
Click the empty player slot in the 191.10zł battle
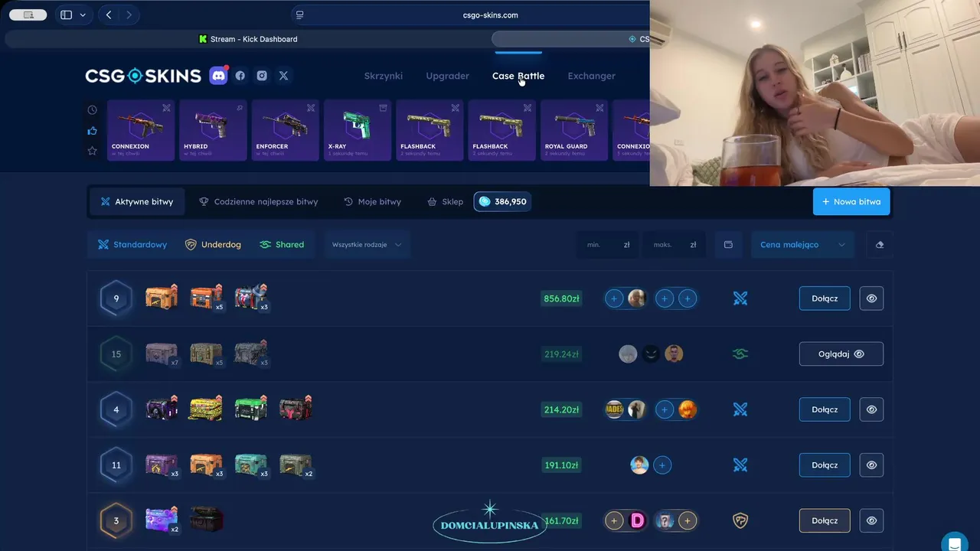click(663, 465)
